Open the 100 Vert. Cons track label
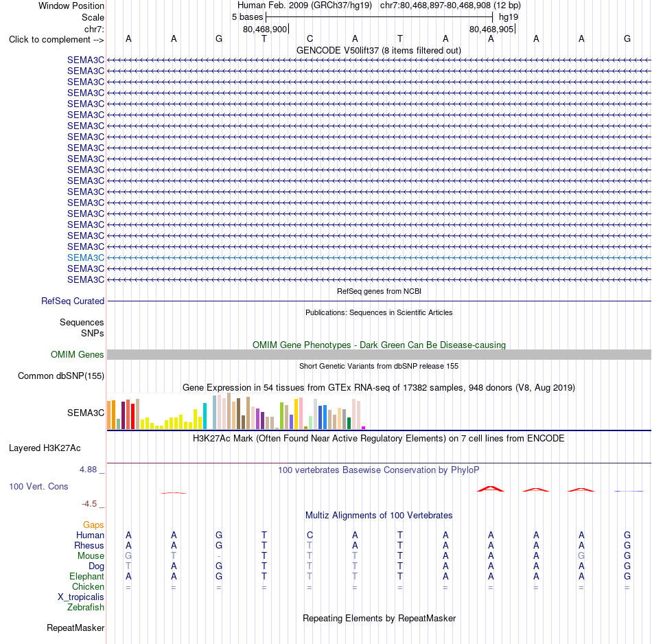Viewport: 652px width, 644px height. click(38, 487)
